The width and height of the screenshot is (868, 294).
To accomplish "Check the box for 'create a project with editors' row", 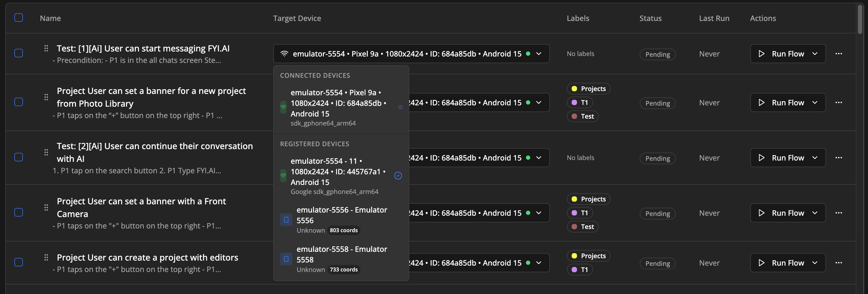I will tap(19, 262).
